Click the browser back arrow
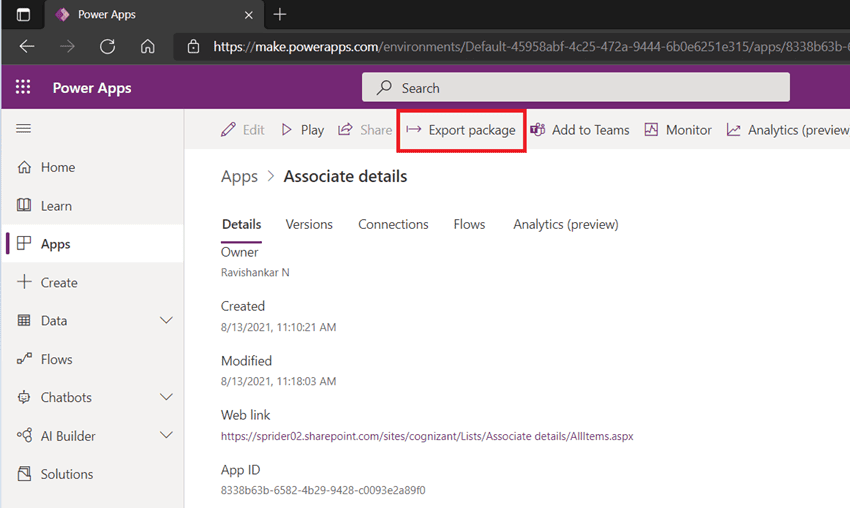Image resolution: width=850 pixels, height=508 pixels. (x=27, y=46)
